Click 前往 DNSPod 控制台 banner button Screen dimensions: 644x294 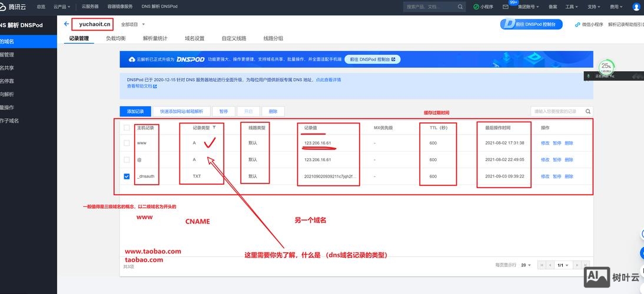point(373,59)
